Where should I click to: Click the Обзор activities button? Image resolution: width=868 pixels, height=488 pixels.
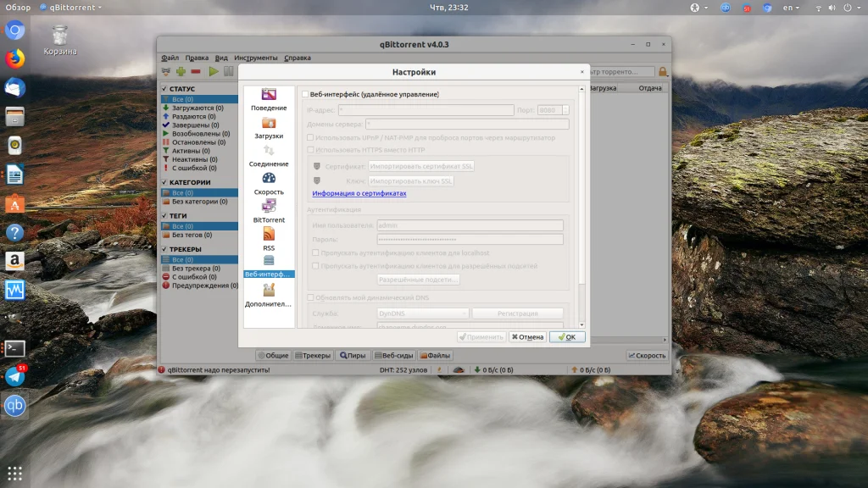(x=18, y=7)
